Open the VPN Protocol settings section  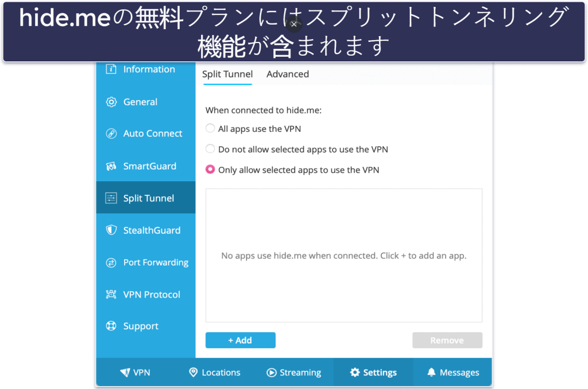point(152,294)
